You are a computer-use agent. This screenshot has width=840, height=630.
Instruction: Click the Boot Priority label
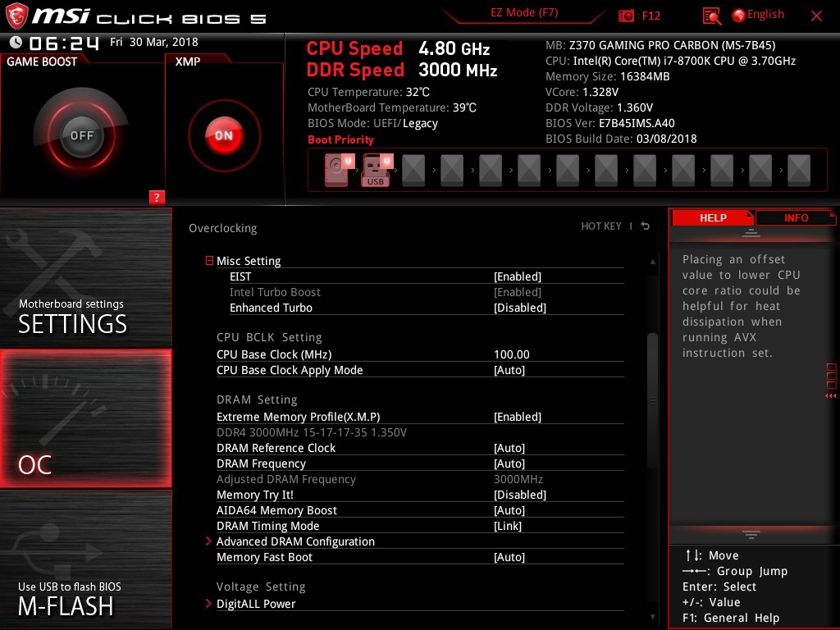click(x=340, y=139)
